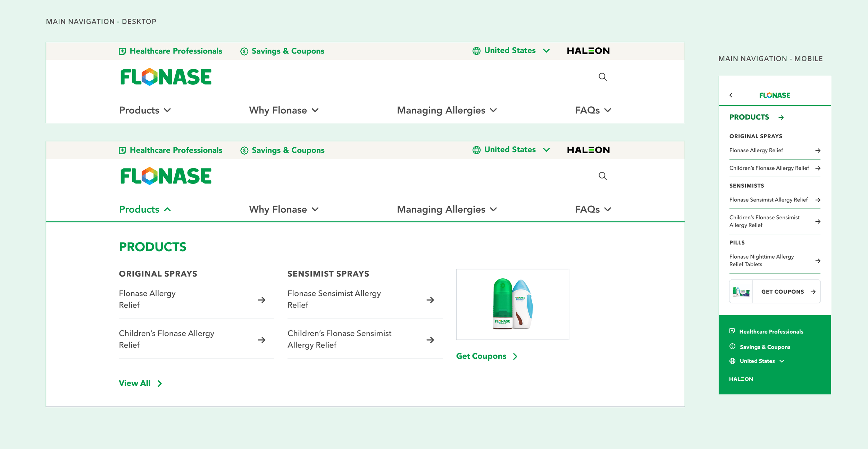Open United States country selector in top bar

(x=511, y=51)
